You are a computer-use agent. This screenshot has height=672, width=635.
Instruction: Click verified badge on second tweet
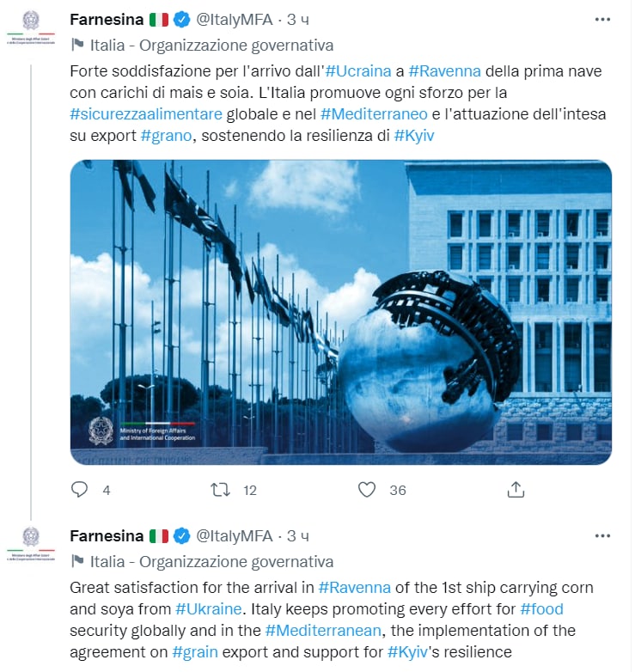(181, 536)
